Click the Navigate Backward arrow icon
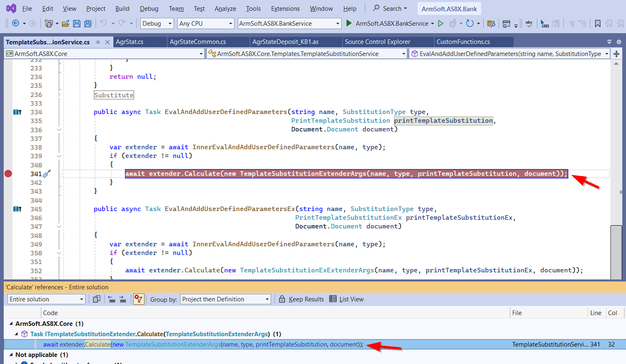This screenshot has height=364, width=626. click(x=15, y=24)
